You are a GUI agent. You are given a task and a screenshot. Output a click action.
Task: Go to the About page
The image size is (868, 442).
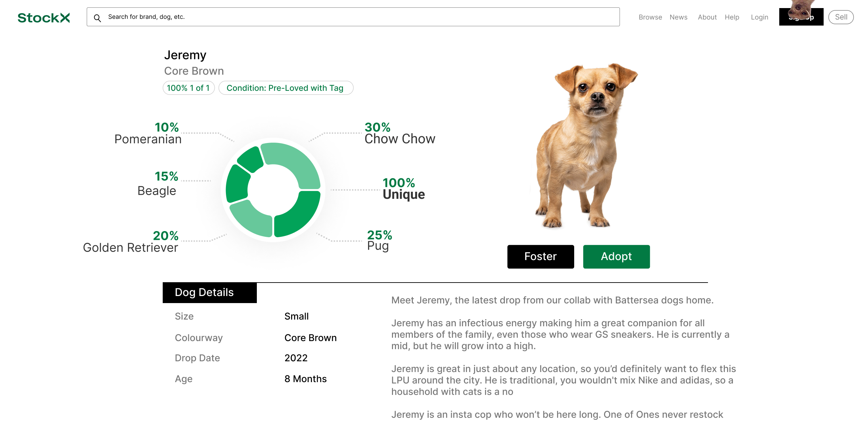(707, 17)
